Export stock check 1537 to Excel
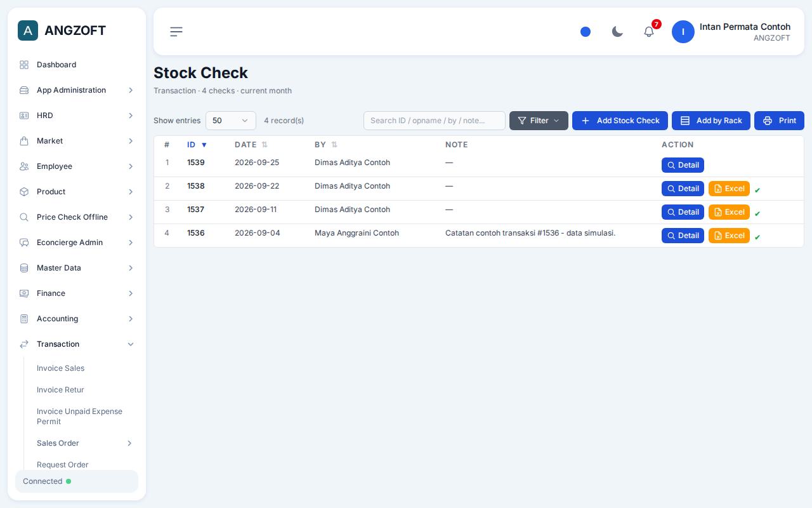Image resolution: width=812 pixels, height=508 pixels. (x=729, y=212)
